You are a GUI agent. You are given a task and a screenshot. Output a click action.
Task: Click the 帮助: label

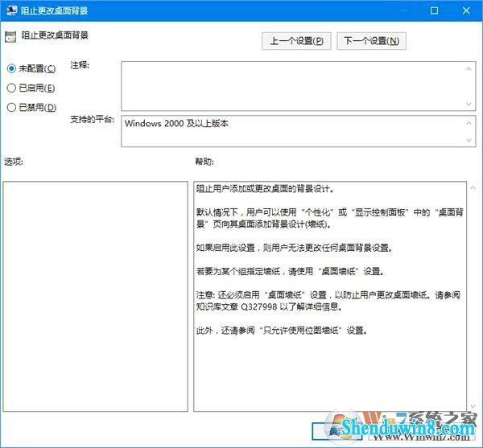pyautogui.click(x=204, y=162)
